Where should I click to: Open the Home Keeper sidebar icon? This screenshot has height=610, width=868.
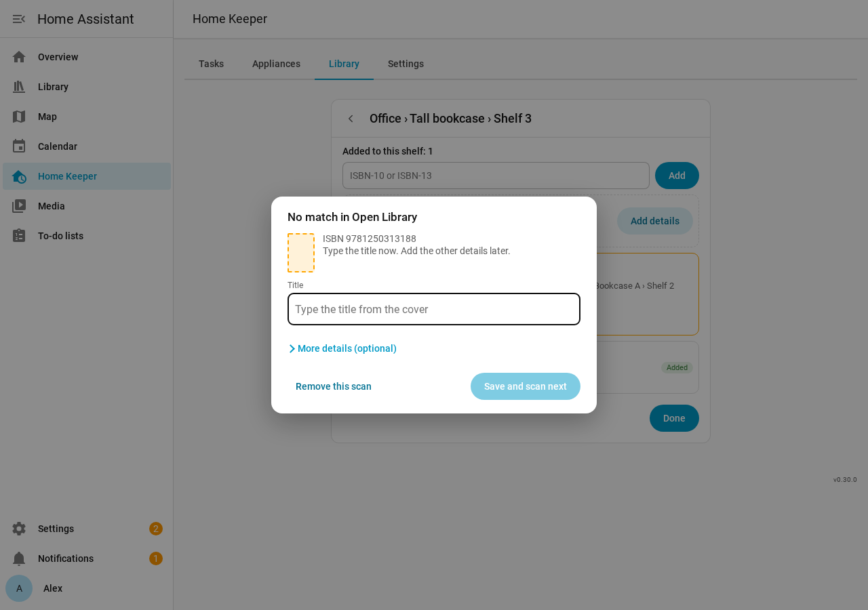[19, 176]
